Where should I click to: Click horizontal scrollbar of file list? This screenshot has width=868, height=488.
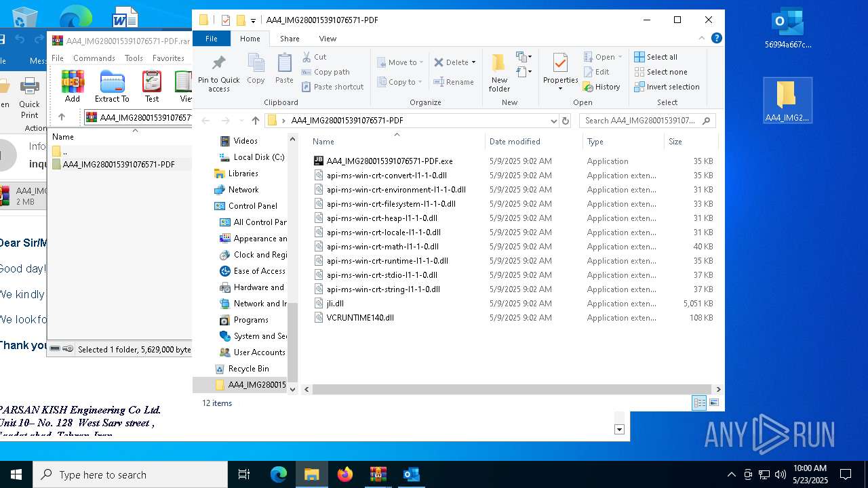tap(513, 389)
